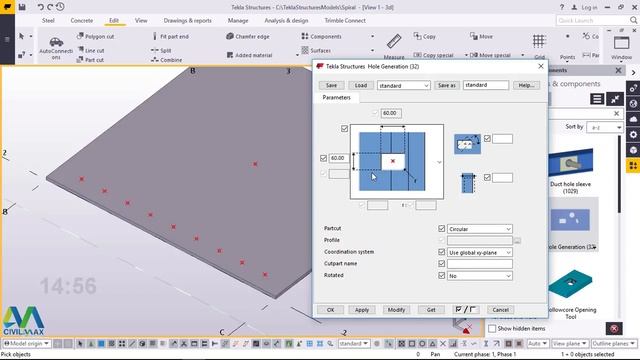Viewport: 640px width, 360px height.
Task: Toggle checkbox beside the rotation angle field
Action: [x=487, y=139]
